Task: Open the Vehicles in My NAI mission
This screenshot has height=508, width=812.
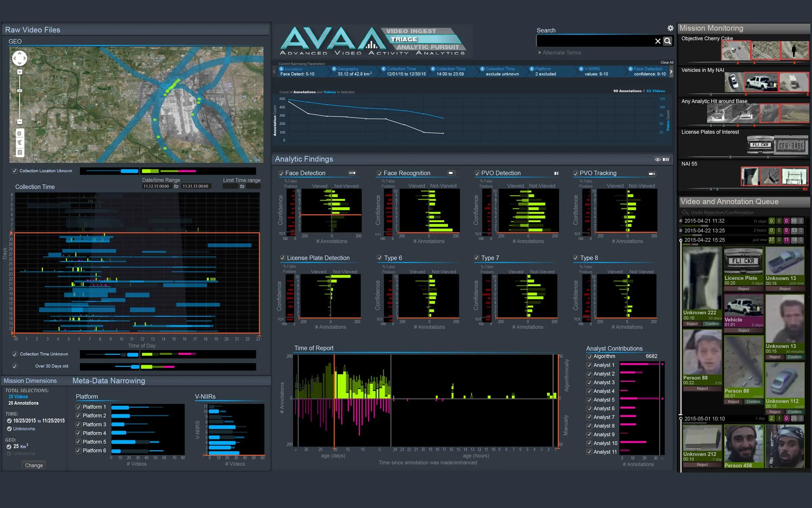Action: 703,70
